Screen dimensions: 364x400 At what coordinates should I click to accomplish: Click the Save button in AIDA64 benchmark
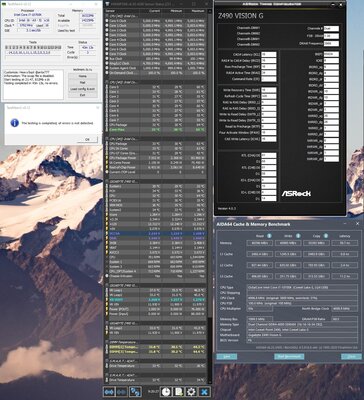(x=227, y=357)
